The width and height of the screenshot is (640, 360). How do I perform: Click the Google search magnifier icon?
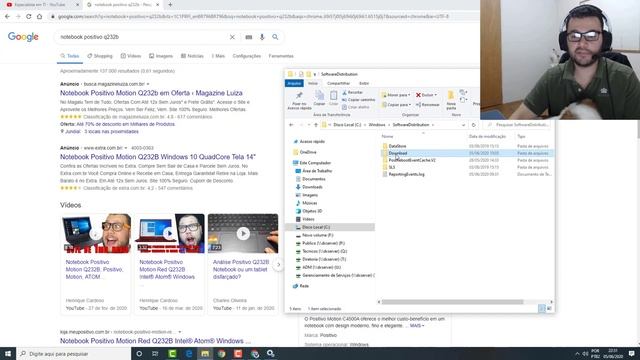tap(275, 37)
